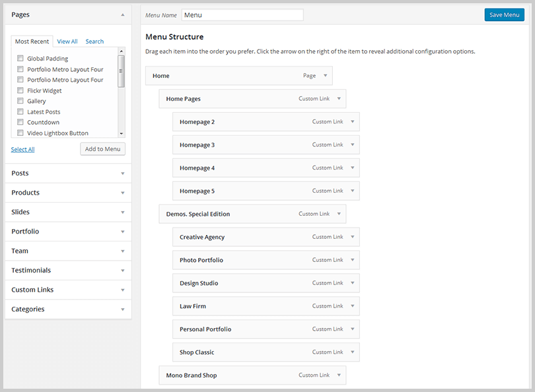Enable the Latest Posts checkbox
Viewport: 535px width, 392px height.
pyautogui.click(x=21, y=112)
